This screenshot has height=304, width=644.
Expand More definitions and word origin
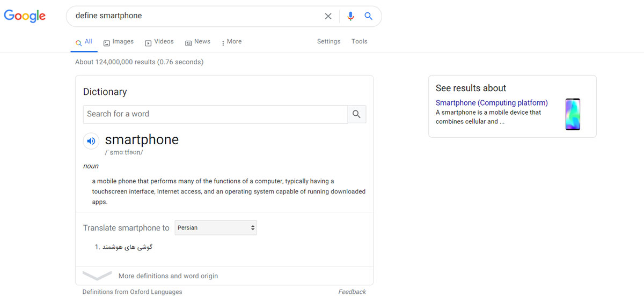[x=167, y=276]
